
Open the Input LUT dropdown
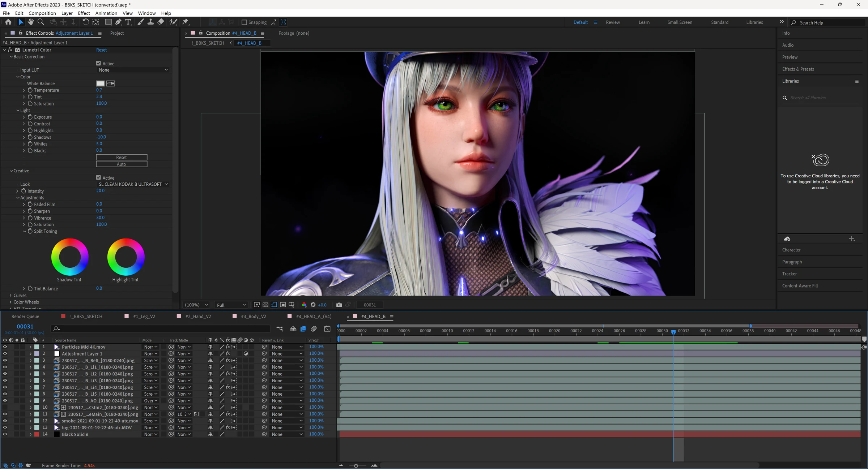133,70
